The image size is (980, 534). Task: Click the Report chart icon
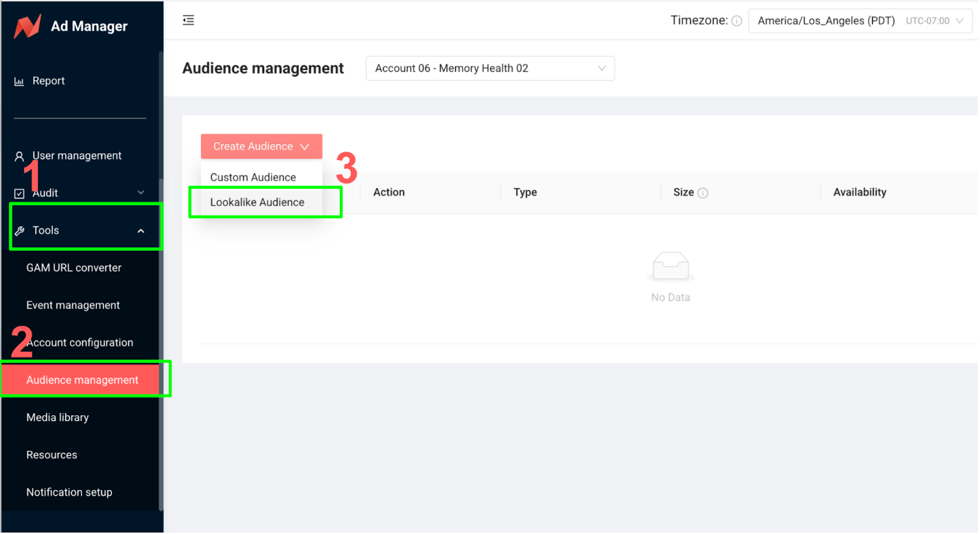pyautogui.click(x=20, y=81)
